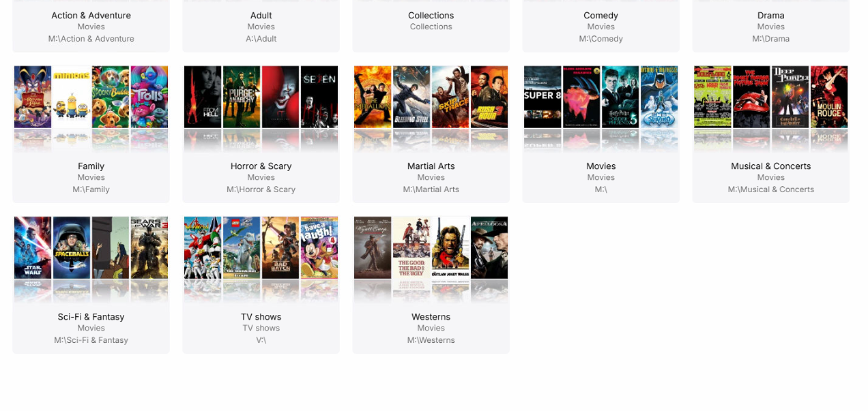
Task: Open the Collections library label
Action: coord(431,15)
